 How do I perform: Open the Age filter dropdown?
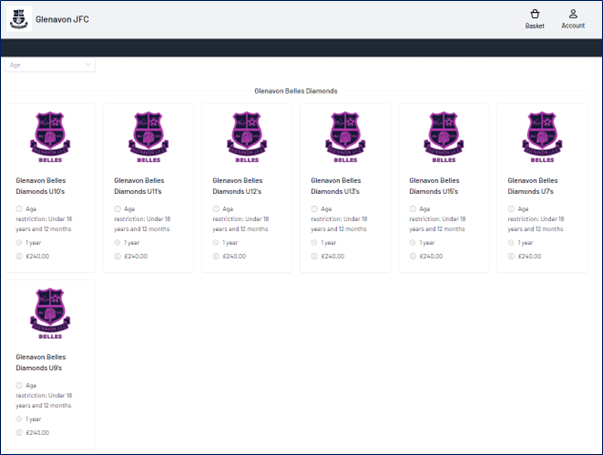click(50, 65)
